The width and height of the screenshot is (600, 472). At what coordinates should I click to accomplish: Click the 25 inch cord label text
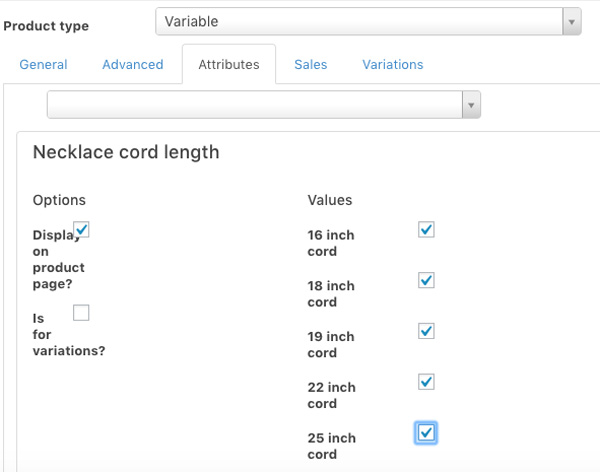330,446
